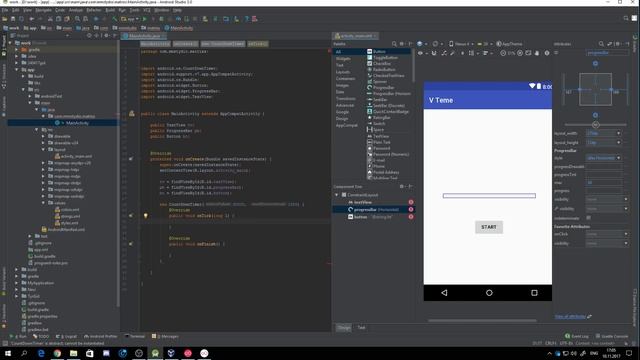
Task: Open the layout_width dropdown
Action: (618, 133)
